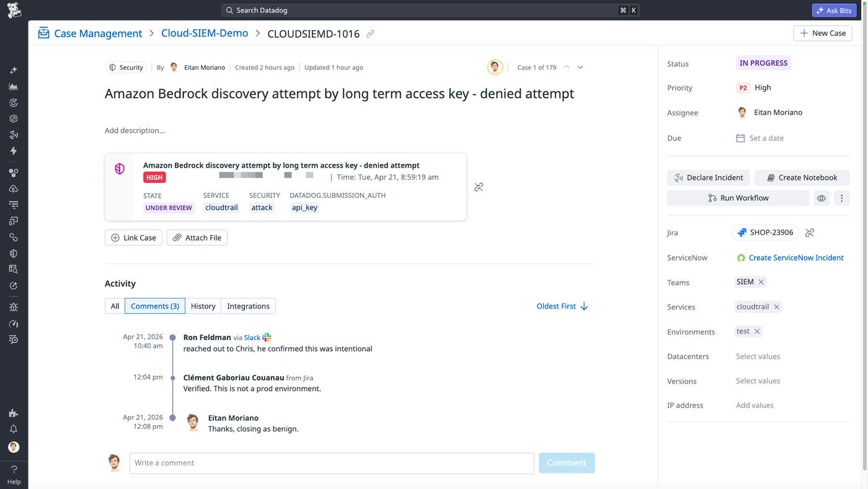
Task: Click Create Notebook
Action: point(802,177)
